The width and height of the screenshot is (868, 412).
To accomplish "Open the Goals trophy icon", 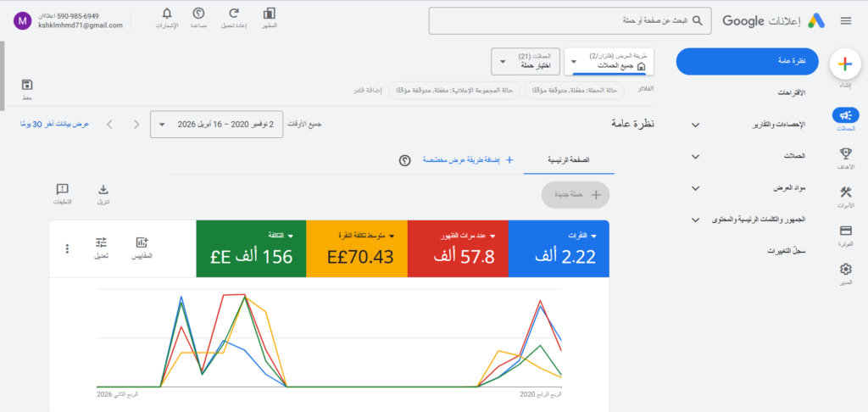I will (x=844, y=153).
